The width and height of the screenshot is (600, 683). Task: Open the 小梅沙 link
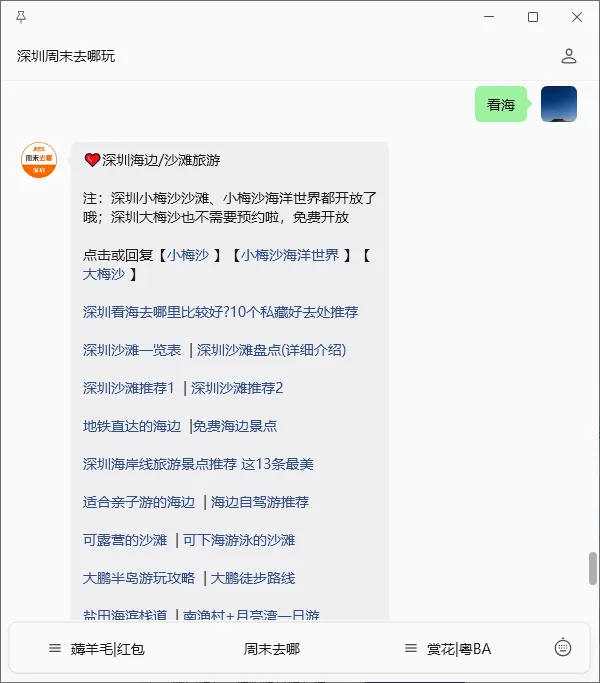point(188,255)
